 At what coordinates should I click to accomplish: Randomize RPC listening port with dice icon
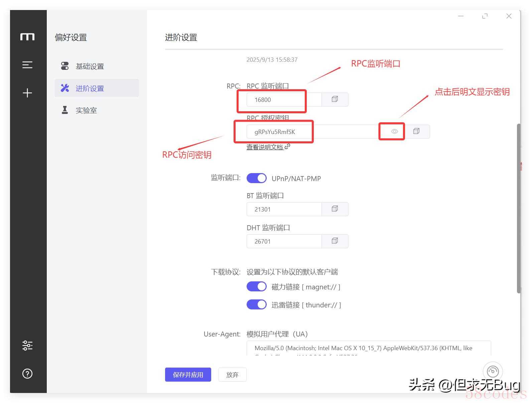[x=335, y=99]
